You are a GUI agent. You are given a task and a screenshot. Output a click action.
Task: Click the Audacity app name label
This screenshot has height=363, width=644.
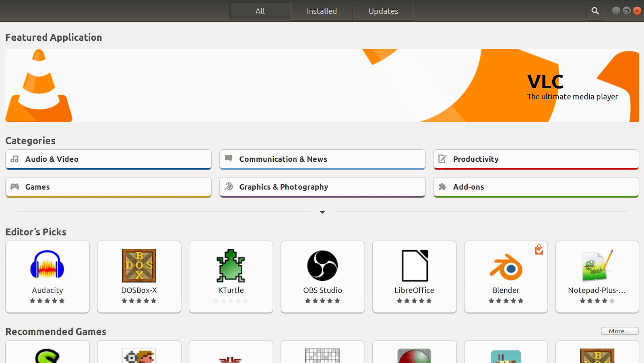(47, 290)
